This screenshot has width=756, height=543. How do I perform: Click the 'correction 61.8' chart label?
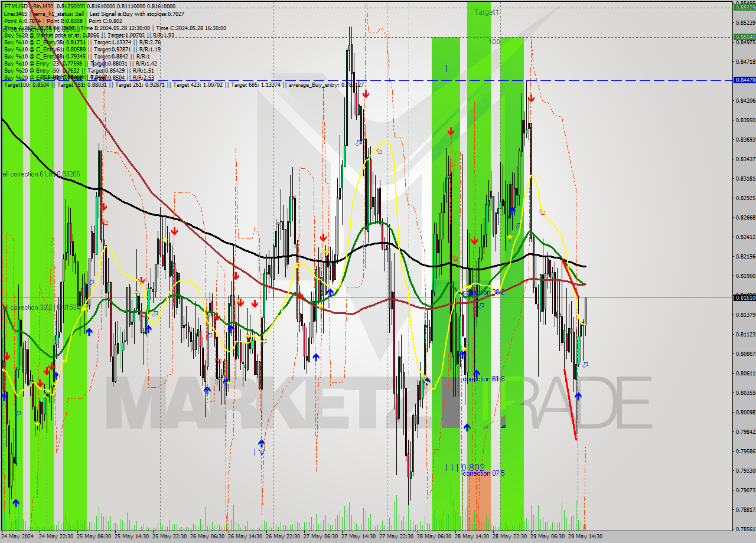click(x=484, y=379)
